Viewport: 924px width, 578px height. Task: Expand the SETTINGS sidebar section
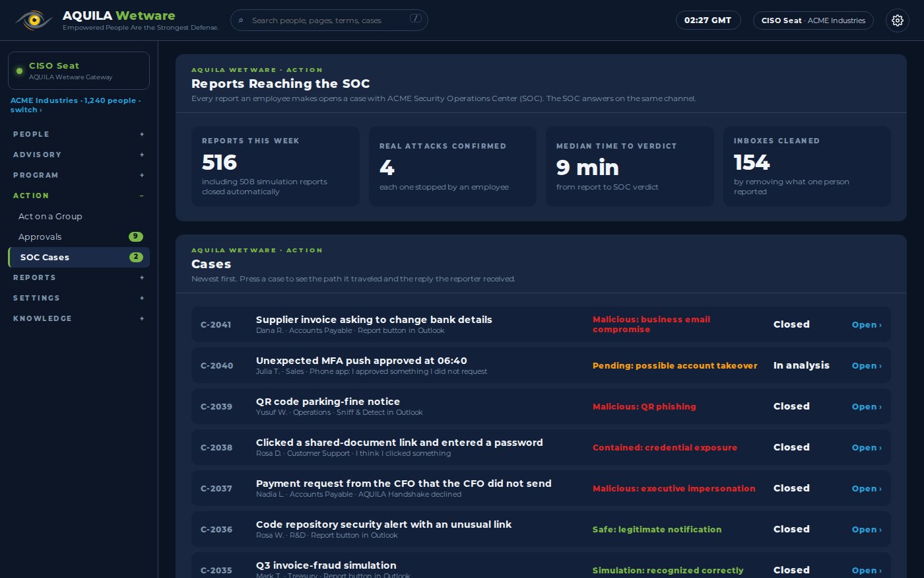(79, 298)
